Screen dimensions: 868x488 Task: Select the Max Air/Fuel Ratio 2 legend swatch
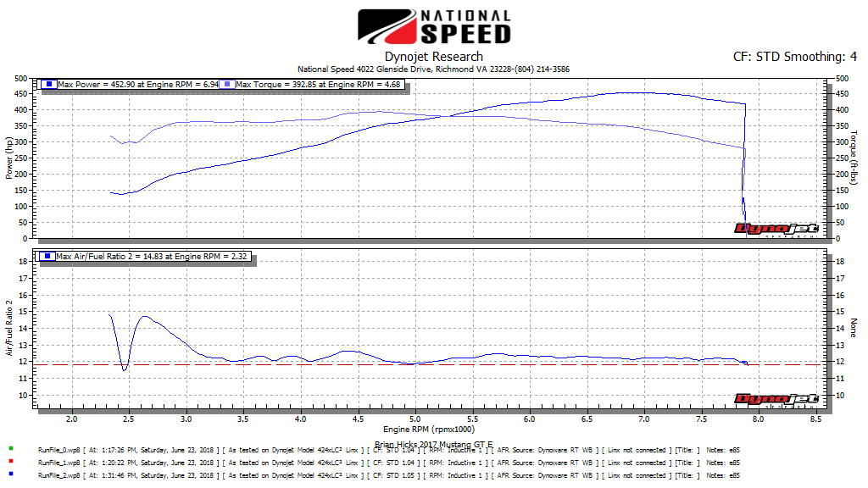click(x=47, y=256)
